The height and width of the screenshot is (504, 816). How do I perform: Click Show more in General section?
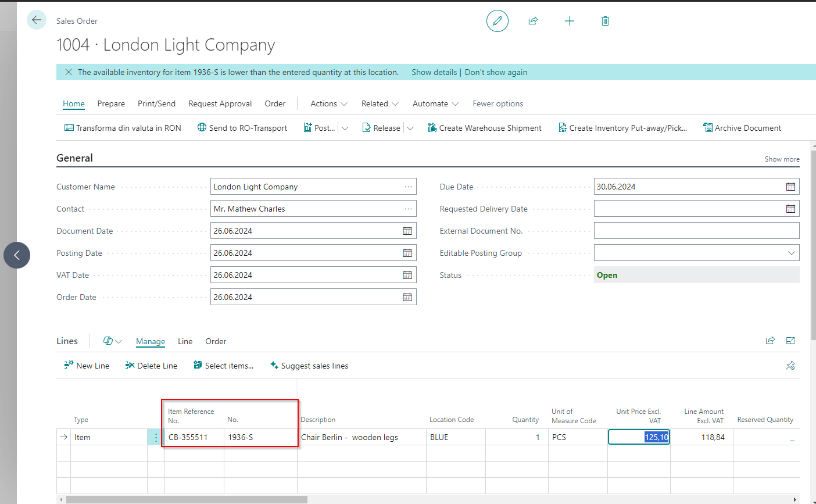coord(782,159)
